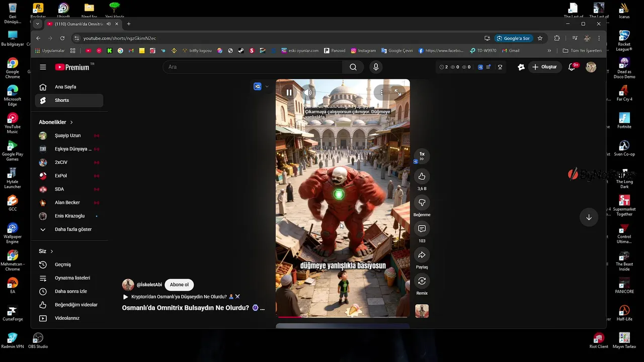This screenshot has width=644, height=362.
Task: Click the Ara search field
Action: (253, 67)
